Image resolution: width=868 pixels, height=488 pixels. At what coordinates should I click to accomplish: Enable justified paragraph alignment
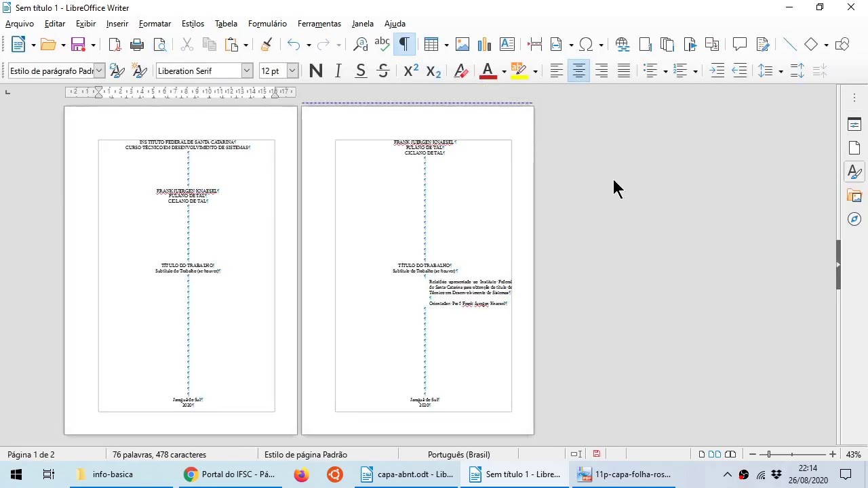click(624, 71)
